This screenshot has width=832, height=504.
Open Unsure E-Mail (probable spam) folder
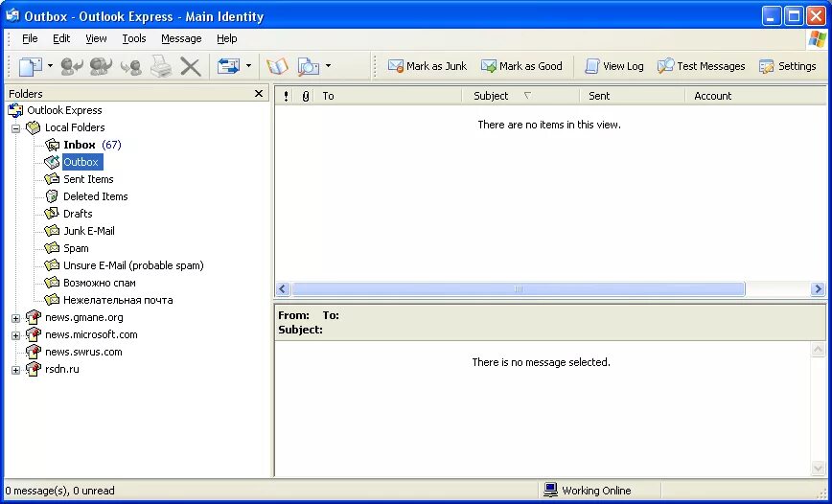[x=133, y=265]
